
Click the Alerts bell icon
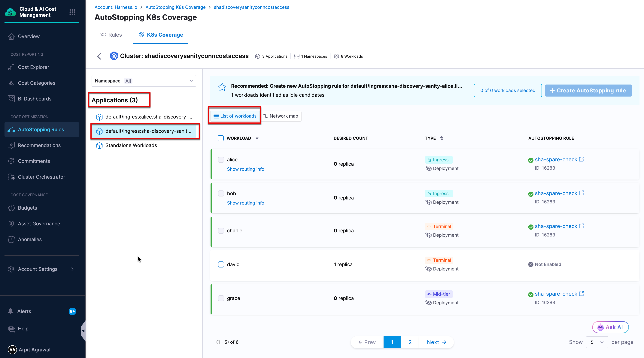pyautogui.click(x=11, y=311)
